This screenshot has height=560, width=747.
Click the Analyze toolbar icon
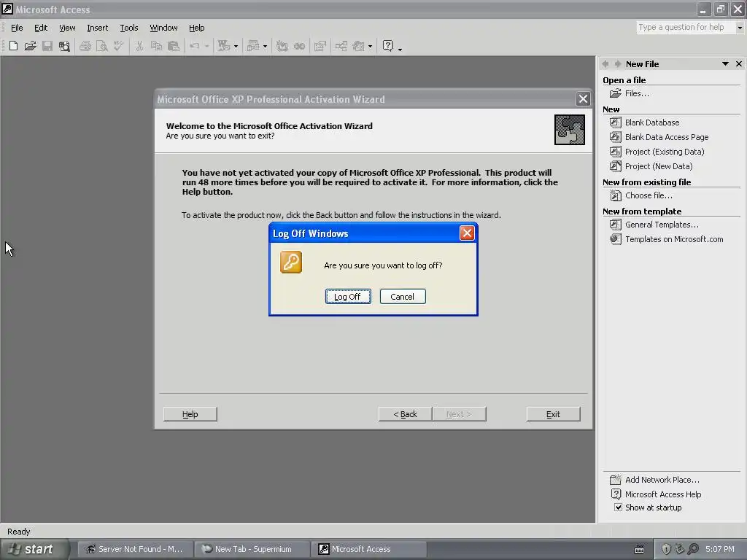point(253,46)
